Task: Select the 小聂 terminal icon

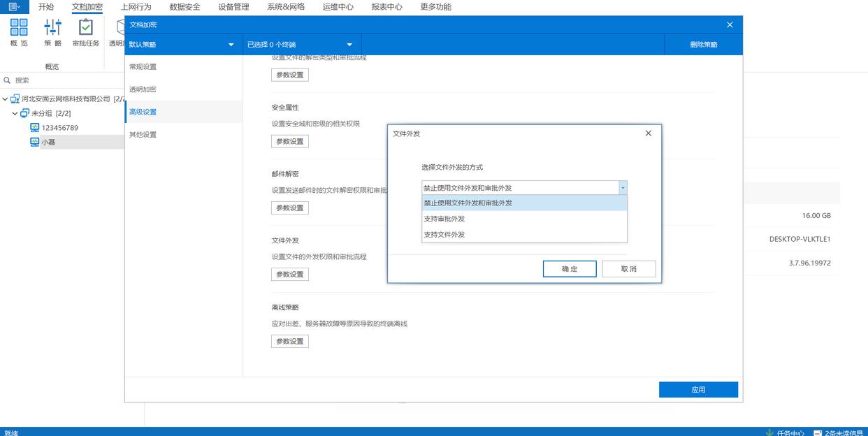Action: click(35, 142)
